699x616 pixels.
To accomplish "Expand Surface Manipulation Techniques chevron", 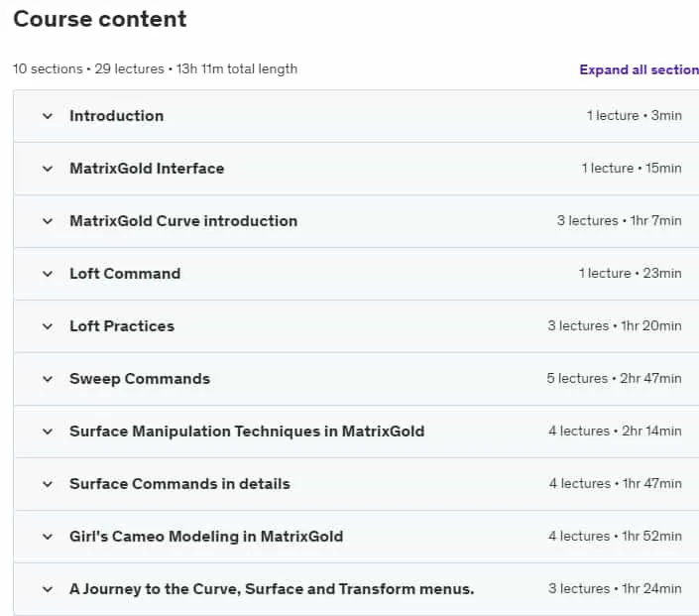I will tap(48, 431).
